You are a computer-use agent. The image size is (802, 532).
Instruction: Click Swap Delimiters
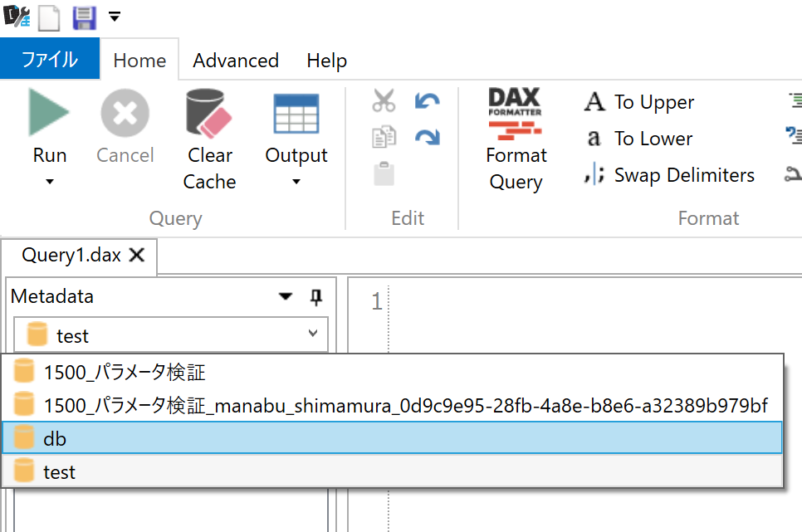point(669,175)
